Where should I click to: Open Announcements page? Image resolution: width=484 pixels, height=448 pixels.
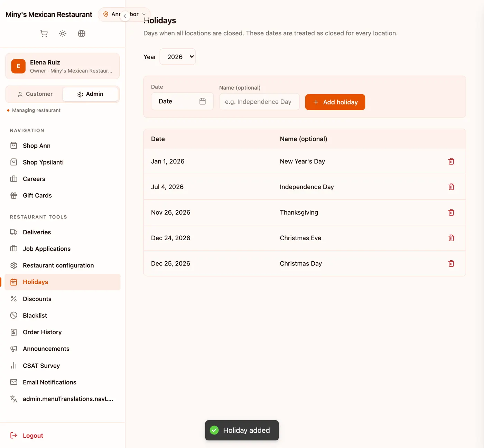(x=63, y=349)
